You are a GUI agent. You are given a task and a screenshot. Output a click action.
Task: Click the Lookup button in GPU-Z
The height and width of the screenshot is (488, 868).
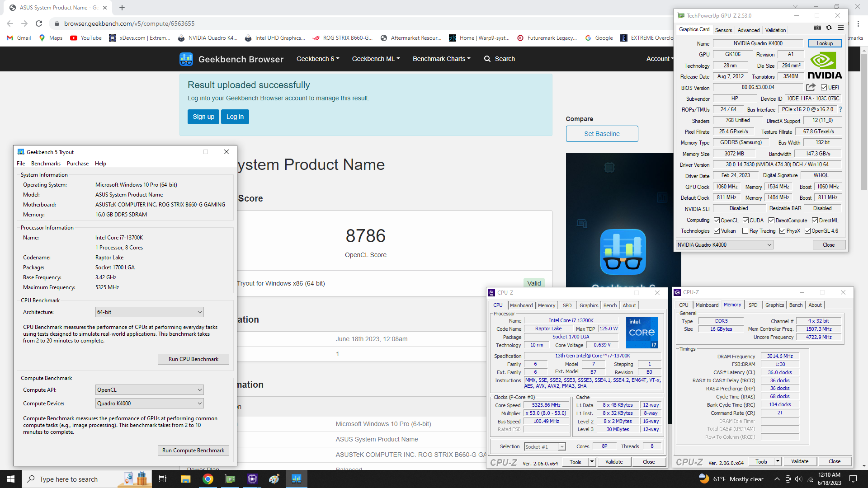pyautogui.click(x=825, y=43)
